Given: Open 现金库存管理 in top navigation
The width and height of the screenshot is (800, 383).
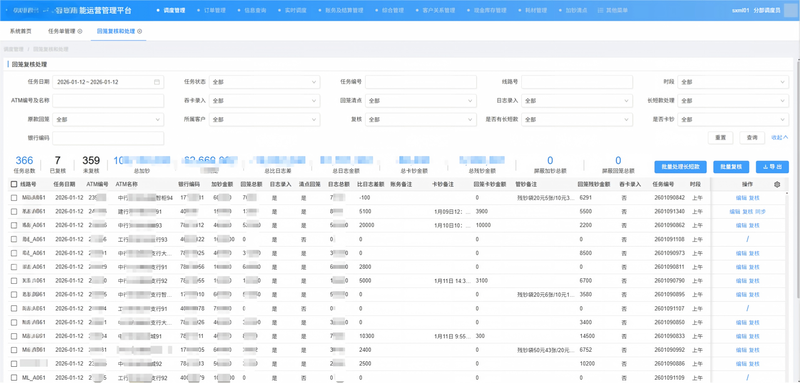Looking at the screenshot, I should point(489,10).
